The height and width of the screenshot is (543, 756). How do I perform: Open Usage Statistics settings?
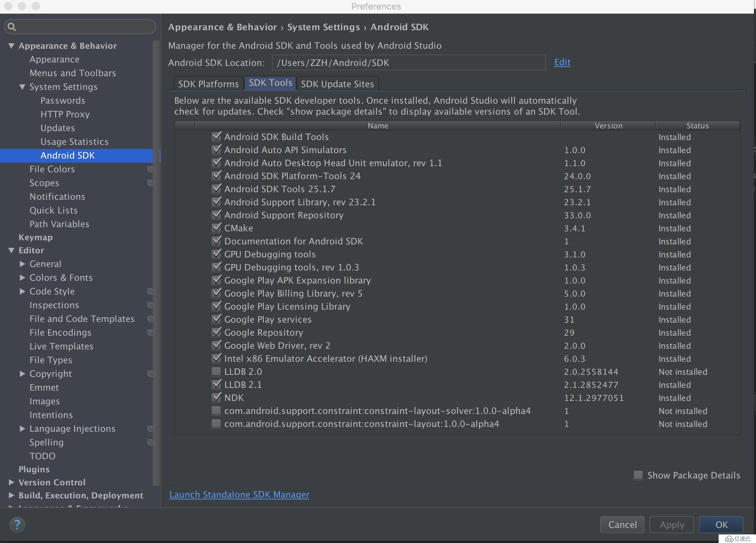coord(74,142)
